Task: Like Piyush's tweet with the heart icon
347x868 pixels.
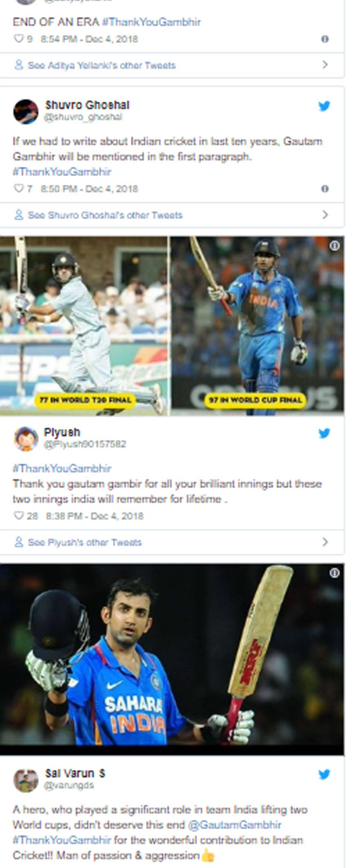Action: coord(19,516)
